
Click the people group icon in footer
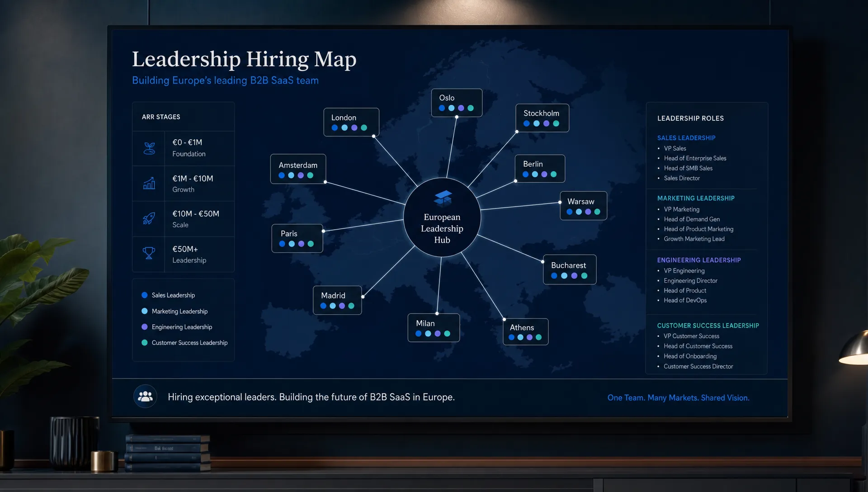(x=145, y=397)
